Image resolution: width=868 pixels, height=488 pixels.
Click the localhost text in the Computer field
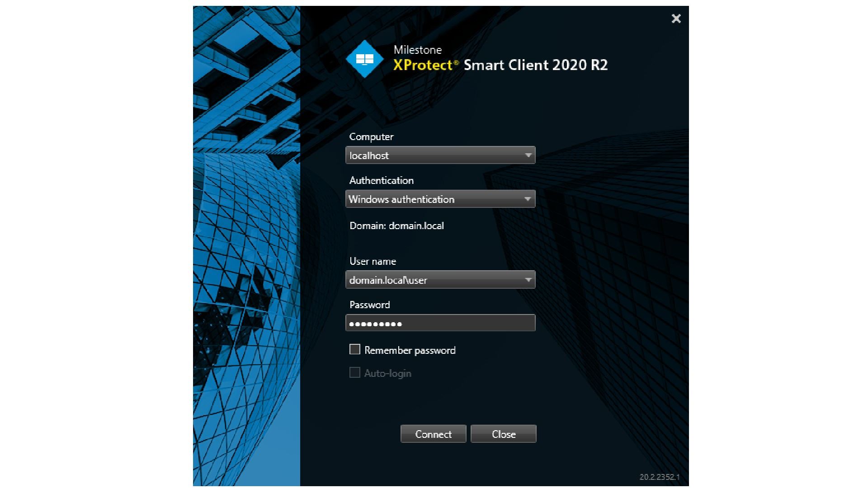[369, 155]
